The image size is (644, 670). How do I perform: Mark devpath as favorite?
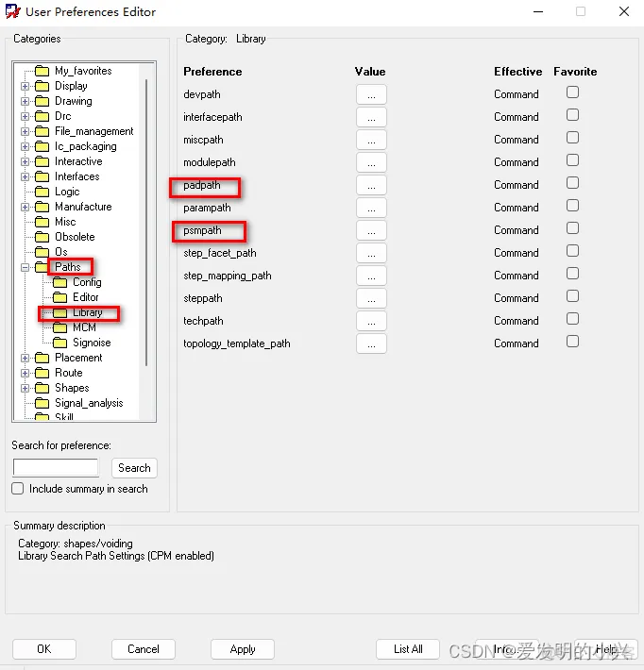[x=572, y=92]
